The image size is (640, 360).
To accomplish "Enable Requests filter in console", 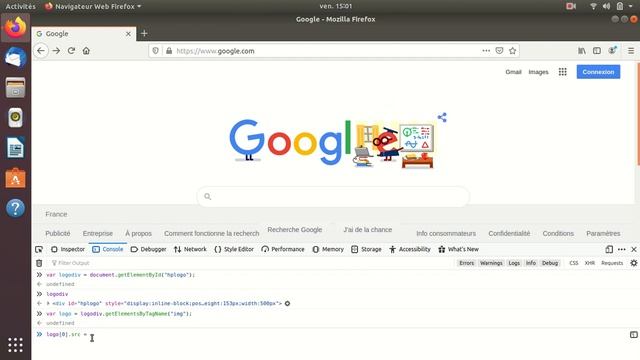I will click(x=612, y=263).
